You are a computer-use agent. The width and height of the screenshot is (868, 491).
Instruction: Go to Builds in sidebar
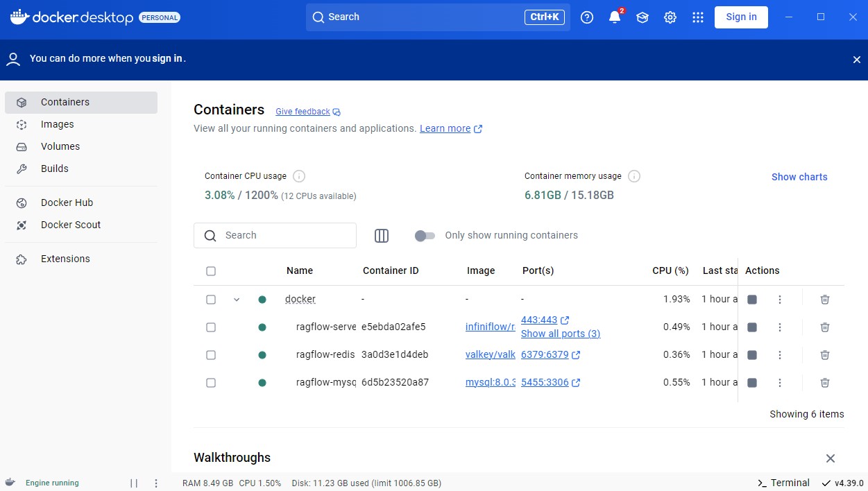pyautogui.click(x=81, y=169)
